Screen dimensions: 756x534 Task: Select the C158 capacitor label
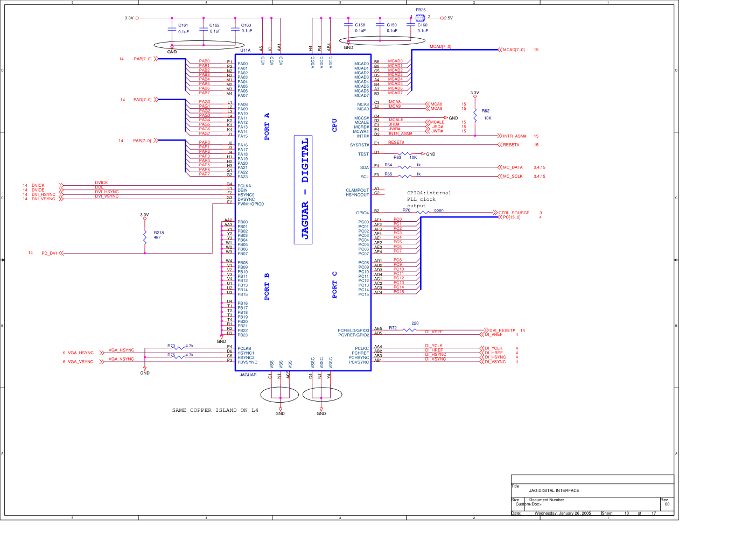(x=360, y=25)
